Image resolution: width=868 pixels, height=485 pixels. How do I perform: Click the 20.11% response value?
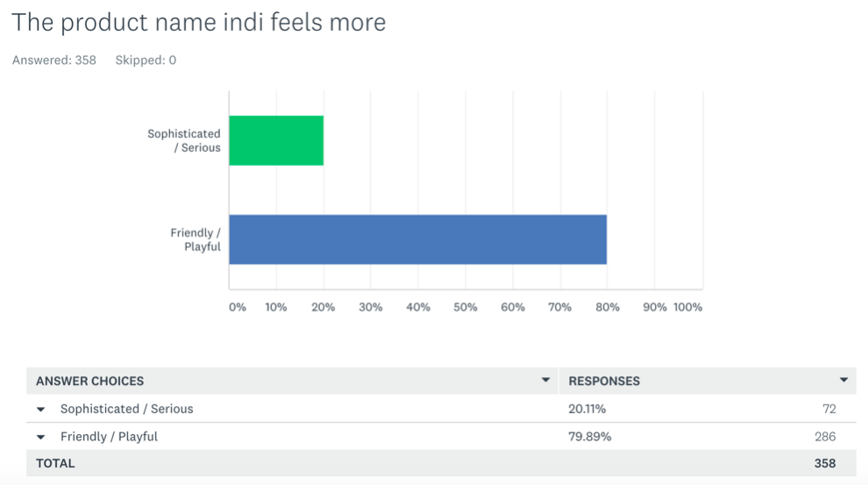(587, 409)
